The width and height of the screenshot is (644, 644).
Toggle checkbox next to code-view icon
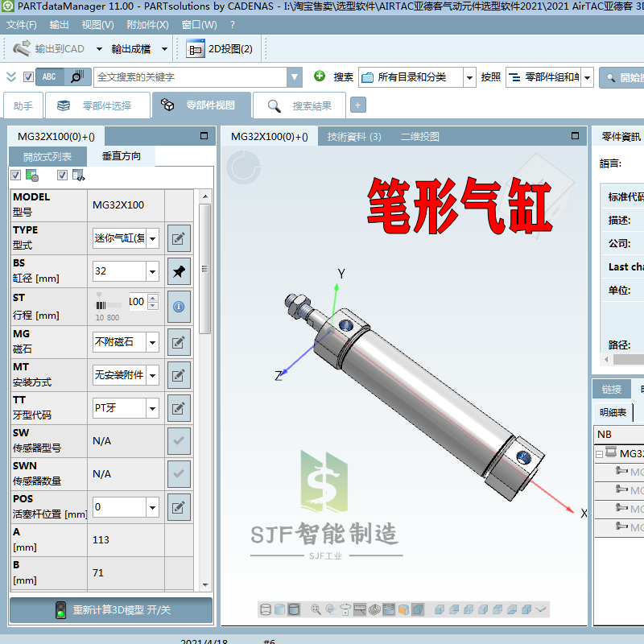click(62, 175)
